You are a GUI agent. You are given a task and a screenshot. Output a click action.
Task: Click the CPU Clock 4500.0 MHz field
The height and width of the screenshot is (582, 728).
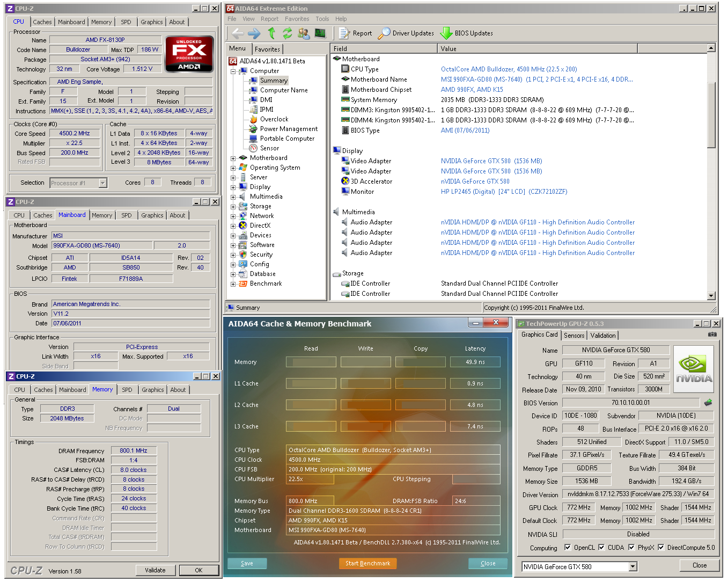tap(393, 460)
